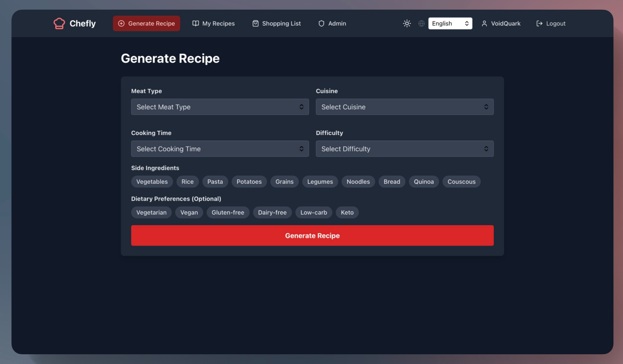
Task: Click the Meat Type label
Action: tap(146, 91)
